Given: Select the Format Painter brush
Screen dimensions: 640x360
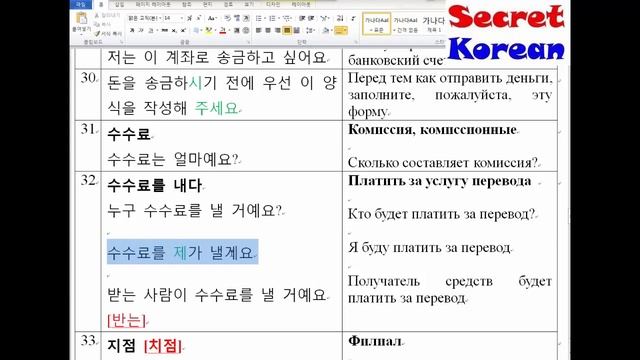Looking at the screenshot, I should 97,34.
